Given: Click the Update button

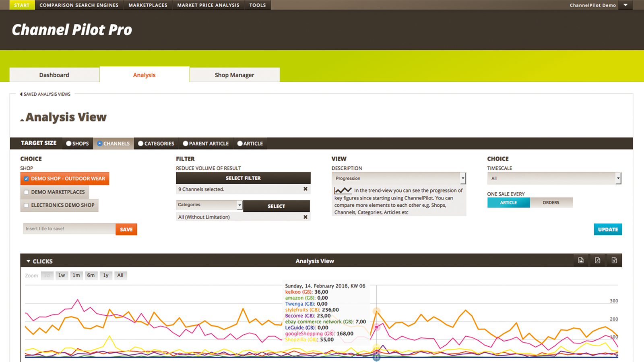Looking at the screenshot, I should tap(608, 229).
